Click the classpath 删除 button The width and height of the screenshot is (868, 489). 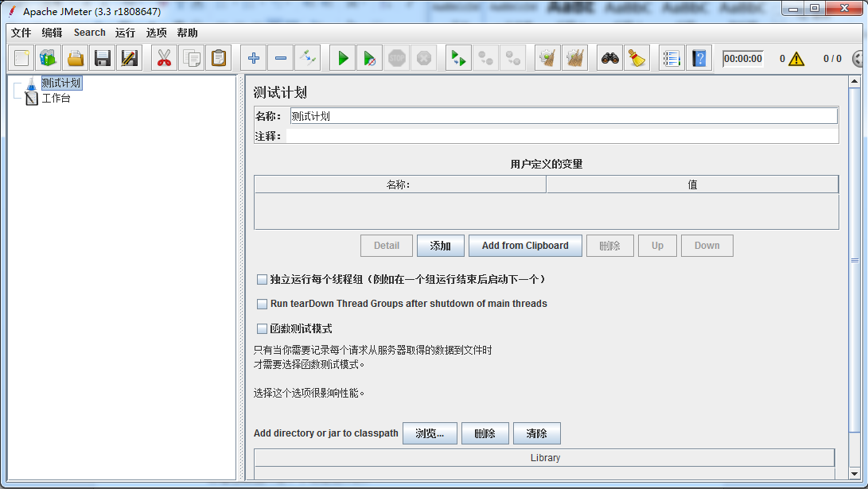485,433
